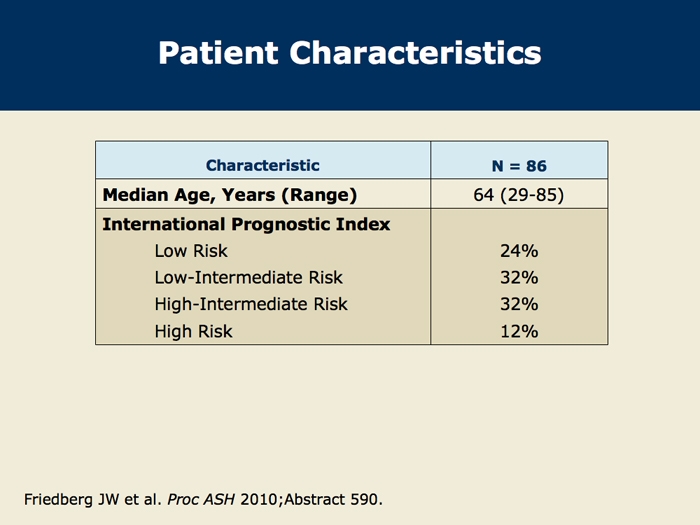Click the 32% High-Intermediate Risk value
Screen dimensions: 700x525
519,304
